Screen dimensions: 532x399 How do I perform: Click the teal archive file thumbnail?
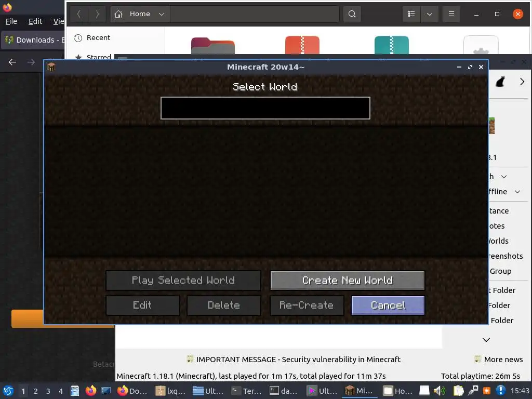coord(392,45)
